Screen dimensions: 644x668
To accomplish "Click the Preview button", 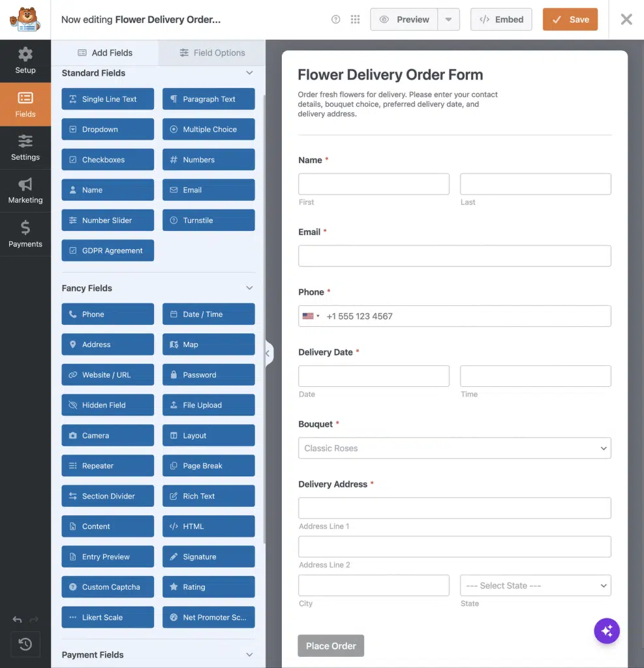I will tap(404, 19).
